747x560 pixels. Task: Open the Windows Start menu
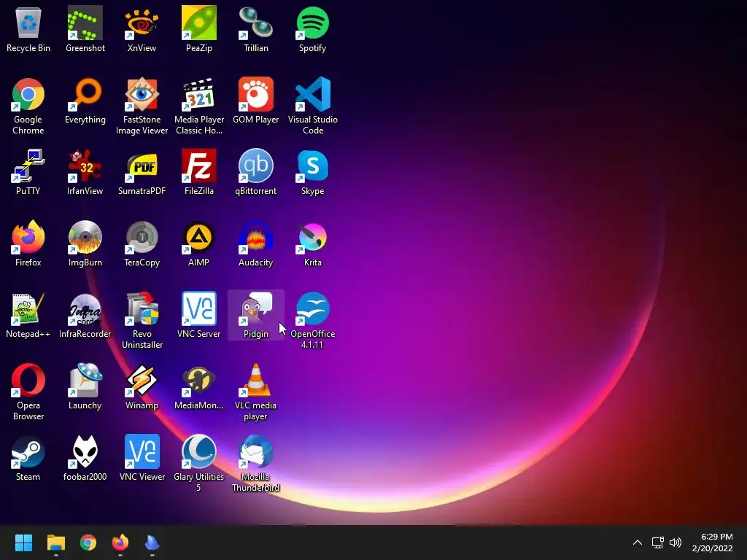[23, 542]
